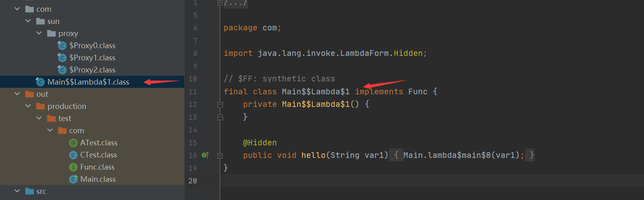The height and width of the screenshot is (200, 644).
Task: Click the Func.class interface icon
Action: (73, 167)
